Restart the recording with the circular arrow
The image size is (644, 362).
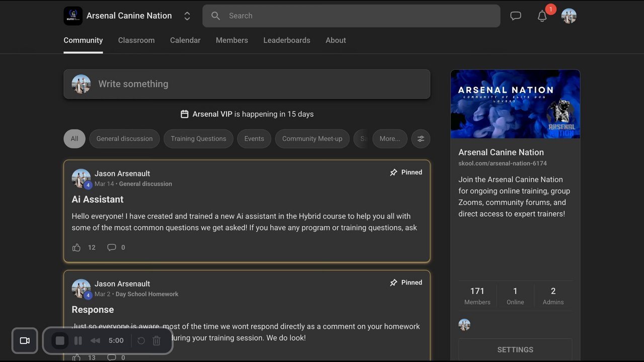coord(141,341)
